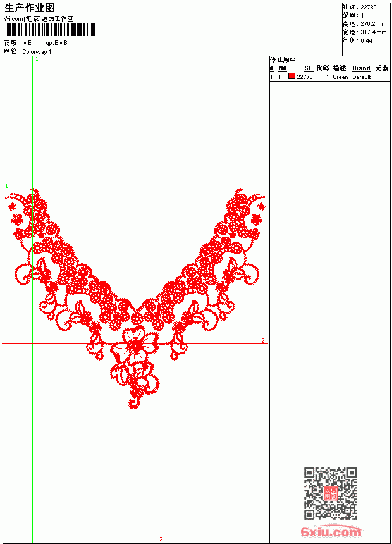
Task: Click the barcode under the studio name
Action: [49, 30]
